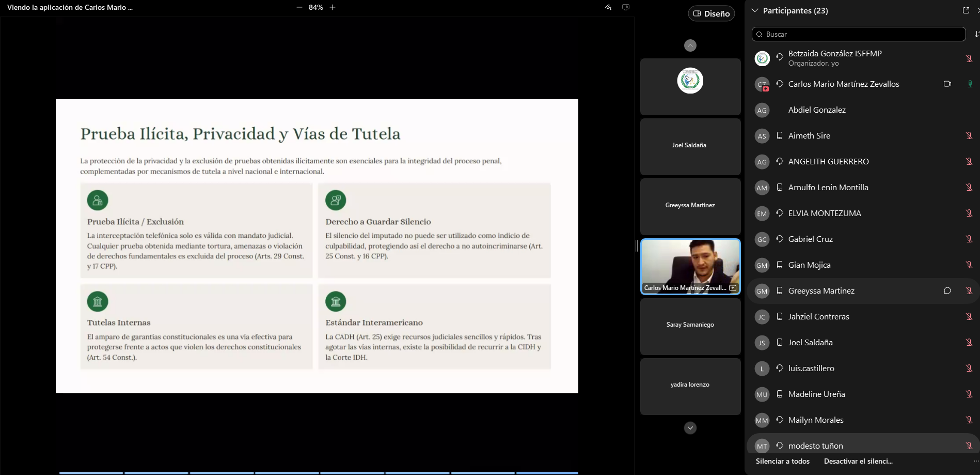
Task: Zoom out the shared screen view
Action: [x=299, y=7]
